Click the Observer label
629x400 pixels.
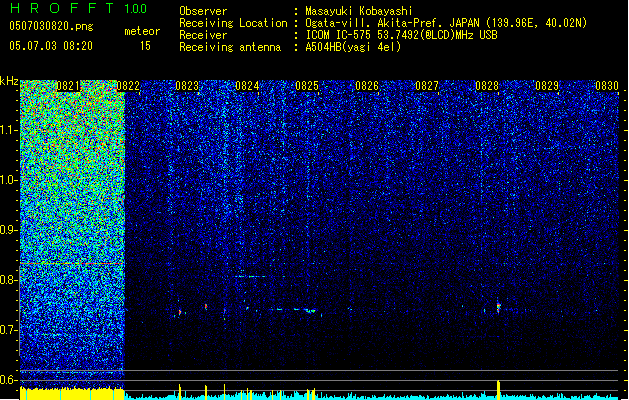203,11
